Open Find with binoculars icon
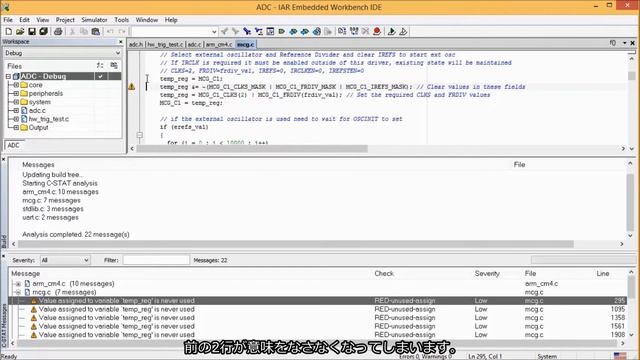This screenshot has width=640, height=360. [x=247, y=31]
